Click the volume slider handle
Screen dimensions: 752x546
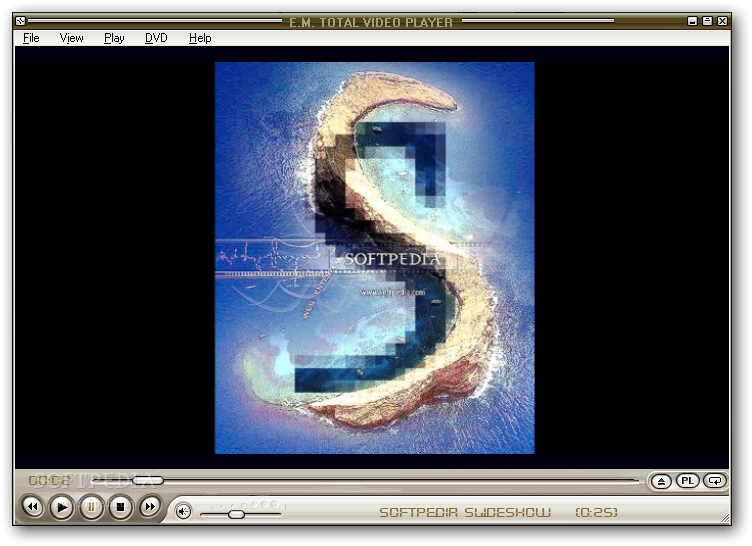[x=236, y=514]
